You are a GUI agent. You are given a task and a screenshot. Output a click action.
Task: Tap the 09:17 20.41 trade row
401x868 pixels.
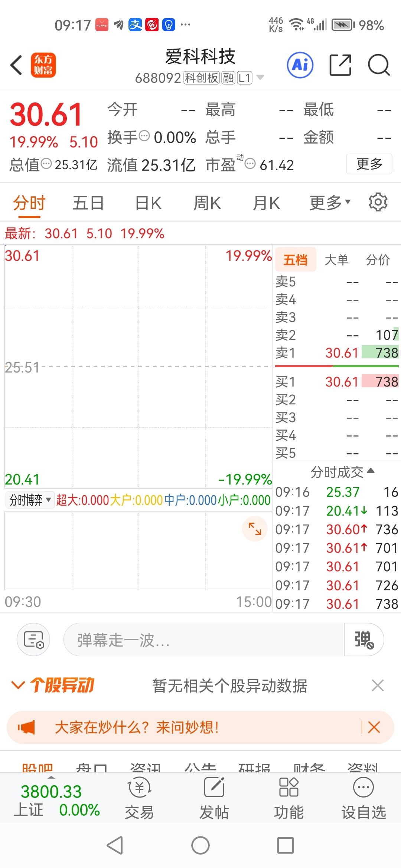337,511
